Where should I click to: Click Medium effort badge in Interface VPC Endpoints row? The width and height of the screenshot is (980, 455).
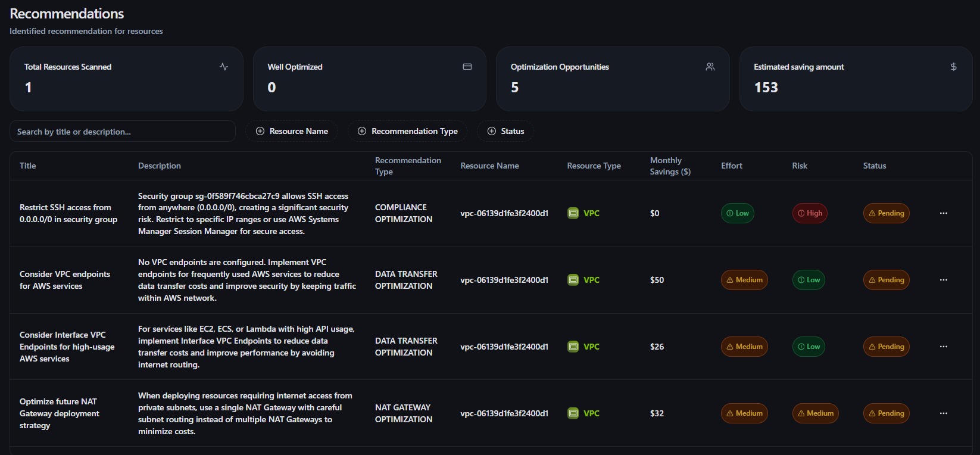tap(744, 347)
